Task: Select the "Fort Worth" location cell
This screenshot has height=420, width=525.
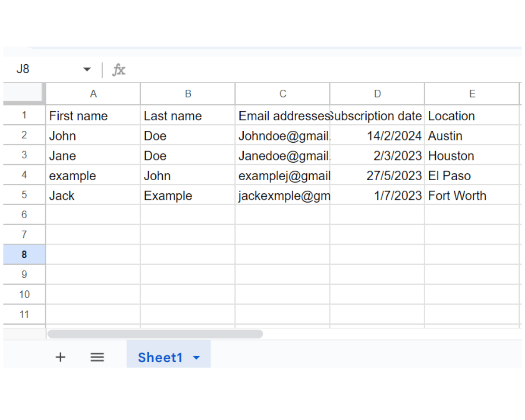Action: tap(472, 195)
